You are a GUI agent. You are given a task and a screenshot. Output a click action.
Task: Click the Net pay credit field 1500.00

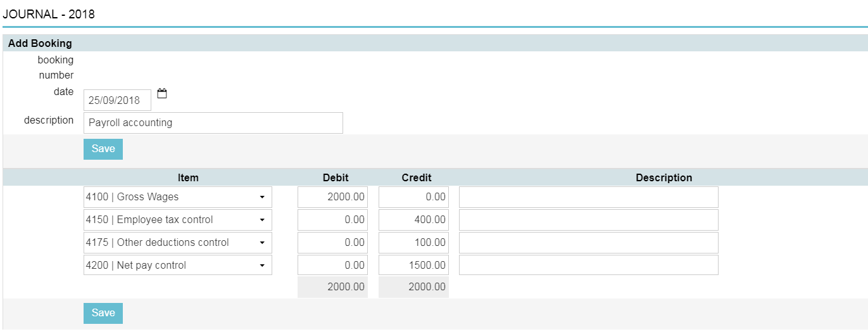[413, 266]
